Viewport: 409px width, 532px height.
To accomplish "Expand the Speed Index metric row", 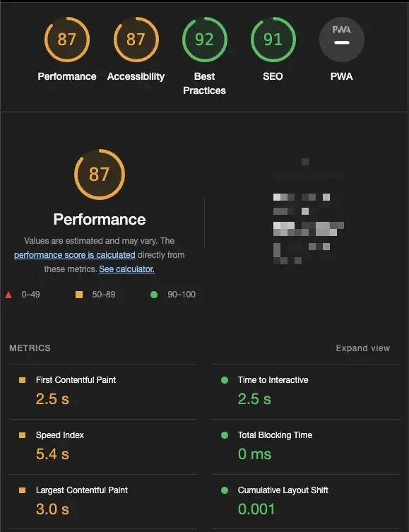I will pyautogui.click(x=102, y=447).
